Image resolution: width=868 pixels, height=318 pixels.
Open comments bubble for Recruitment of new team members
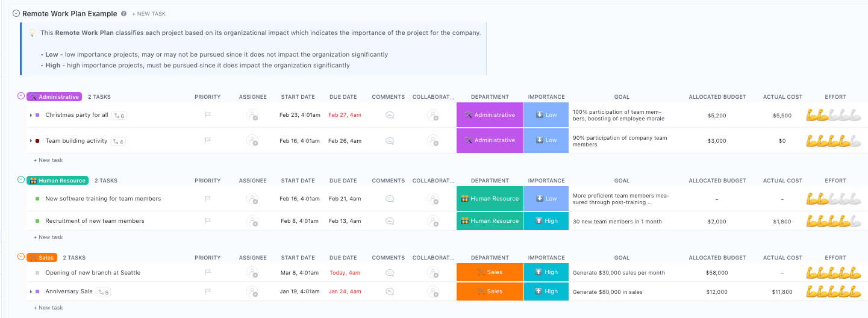click(389, 221)
